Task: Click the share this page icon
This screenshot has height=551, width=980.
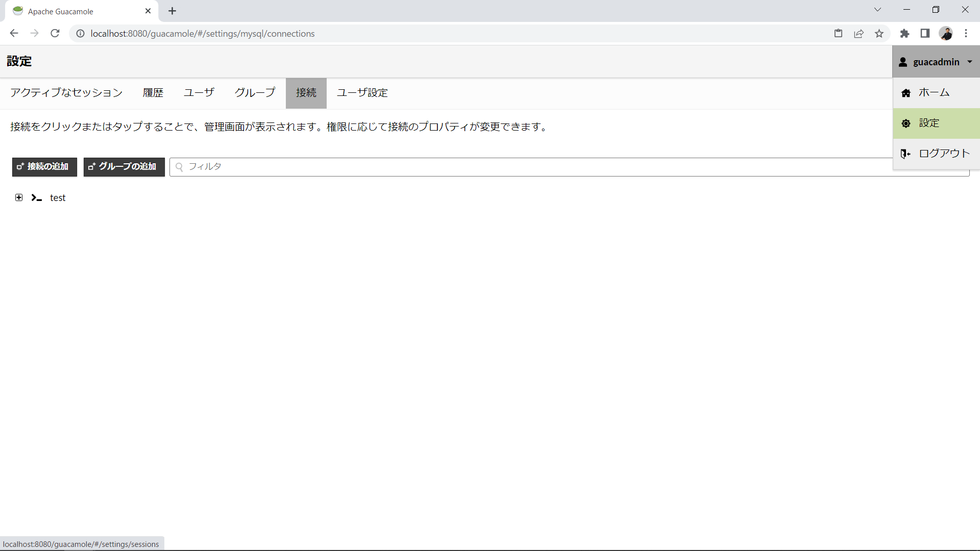Action: 859,34
